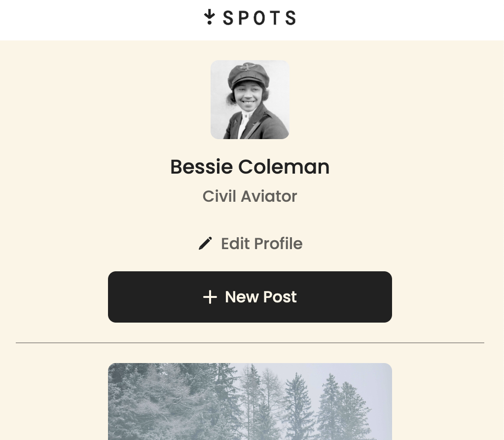Click the Civil Aviator description text

tap(250, 196)
